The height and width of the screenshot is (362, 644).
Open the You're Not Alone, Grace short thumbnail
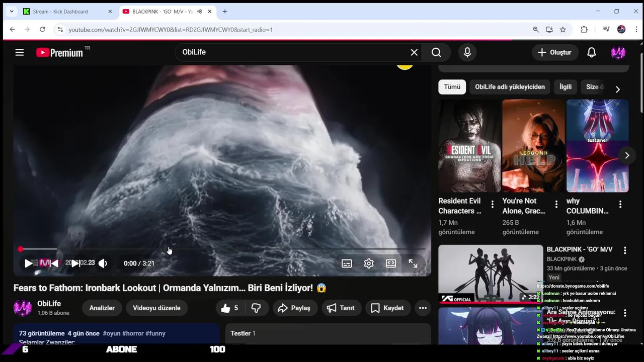533,146
